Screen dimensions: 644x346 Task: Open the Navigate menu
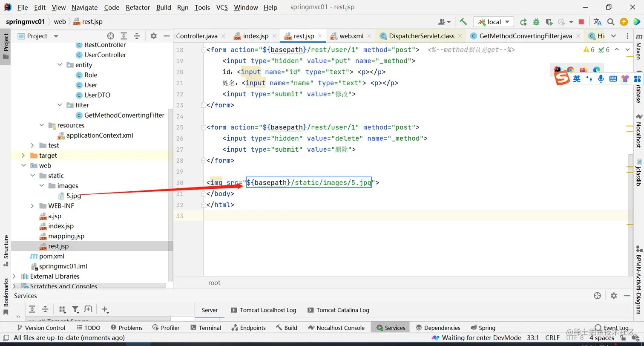(x=84, y=7)
